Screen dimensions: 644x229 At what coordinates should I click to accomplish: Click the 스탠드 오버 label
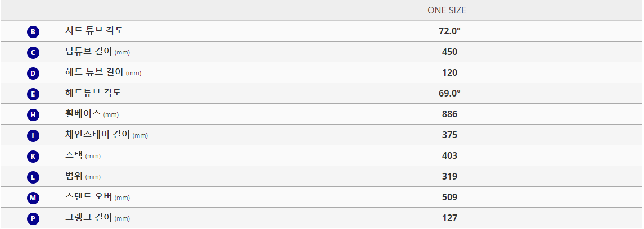88,197
